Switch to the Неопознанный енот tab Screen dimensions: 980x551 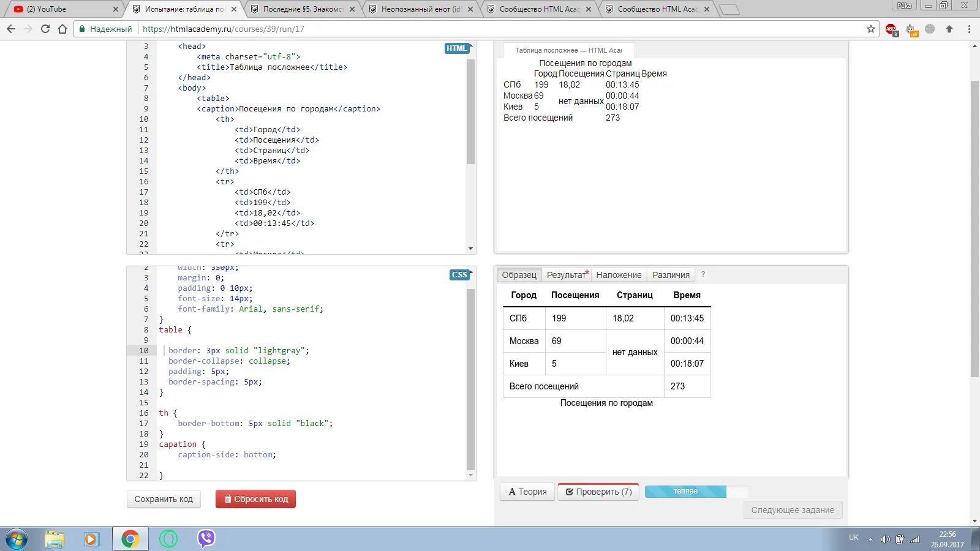(x=421, y=9)
